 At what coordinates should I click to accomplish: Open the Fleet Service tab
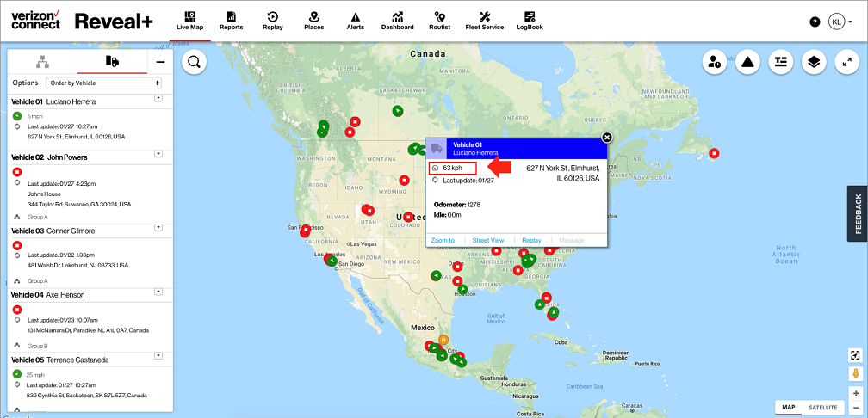485,21
